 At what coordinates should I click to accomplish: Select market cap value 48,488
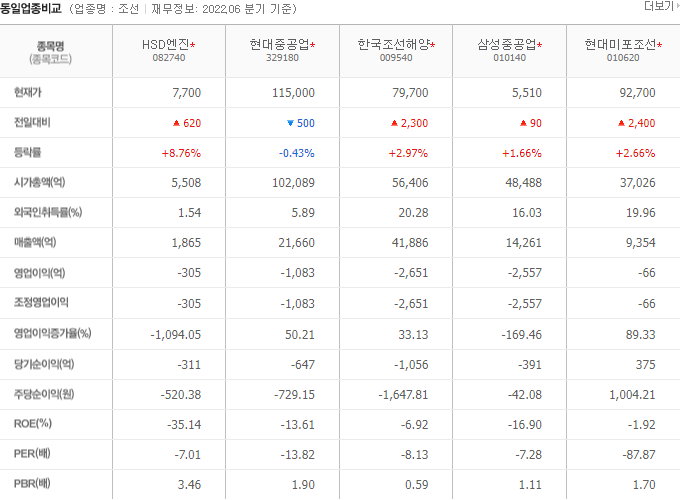(x=523, y=183)
